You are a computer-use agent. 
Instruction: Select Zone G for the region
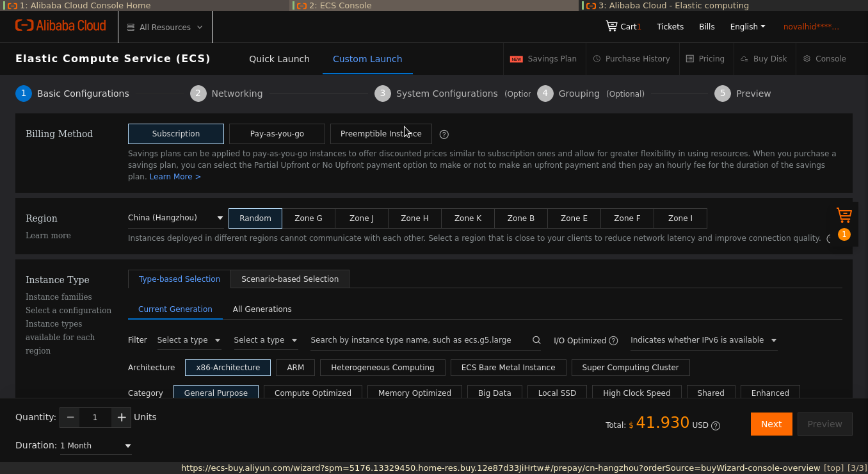pos(308,218)
